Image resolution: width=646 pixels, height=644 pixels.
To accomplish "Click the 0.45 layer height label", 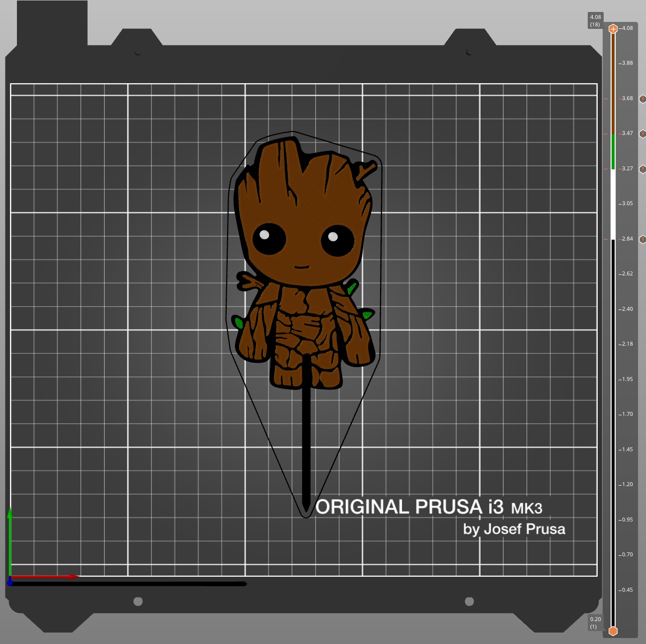I will pyautogui.click(x=627, y=590).
